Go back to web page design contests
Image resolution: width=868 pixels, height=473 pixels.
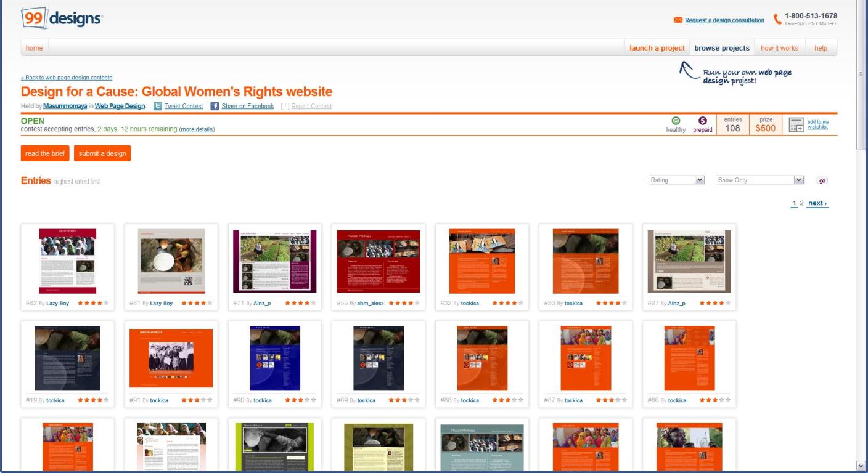point(67,78)
